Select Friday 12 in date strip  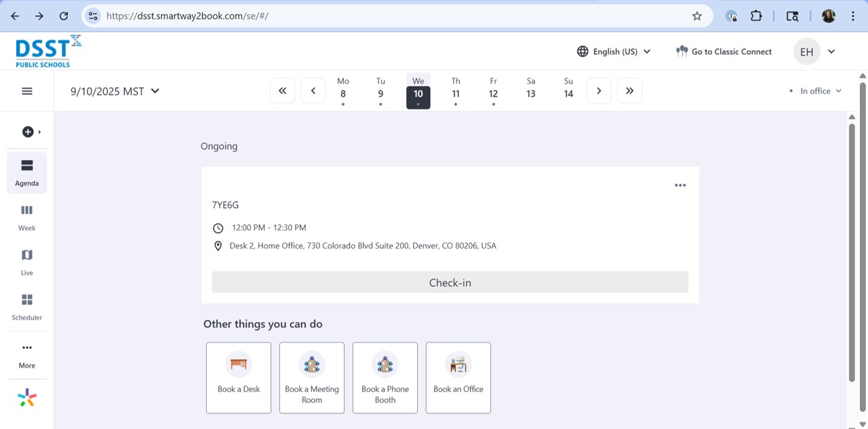(493, 90)
